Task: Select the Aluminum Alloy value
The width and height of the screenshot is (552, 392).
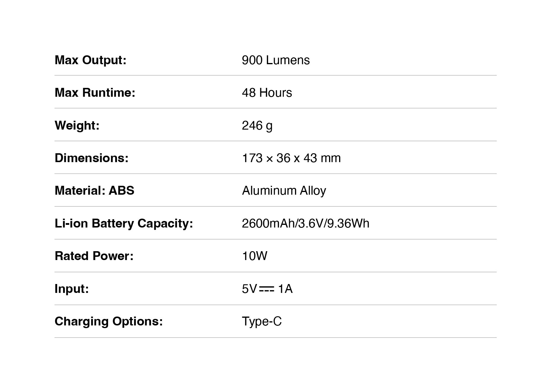Action: coord(284,191)
